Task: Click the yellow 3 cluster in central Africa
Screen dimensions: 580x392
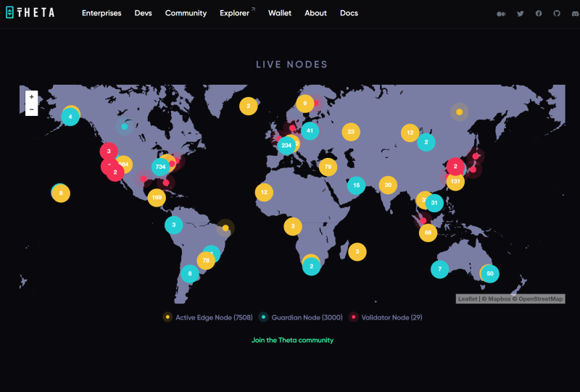Action: (x=293, y=226)
